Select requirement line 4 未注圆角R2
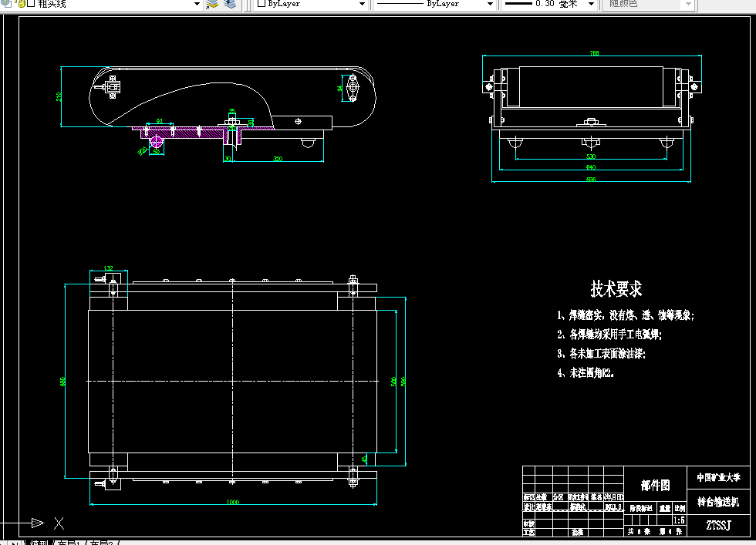 pos(586,372)
